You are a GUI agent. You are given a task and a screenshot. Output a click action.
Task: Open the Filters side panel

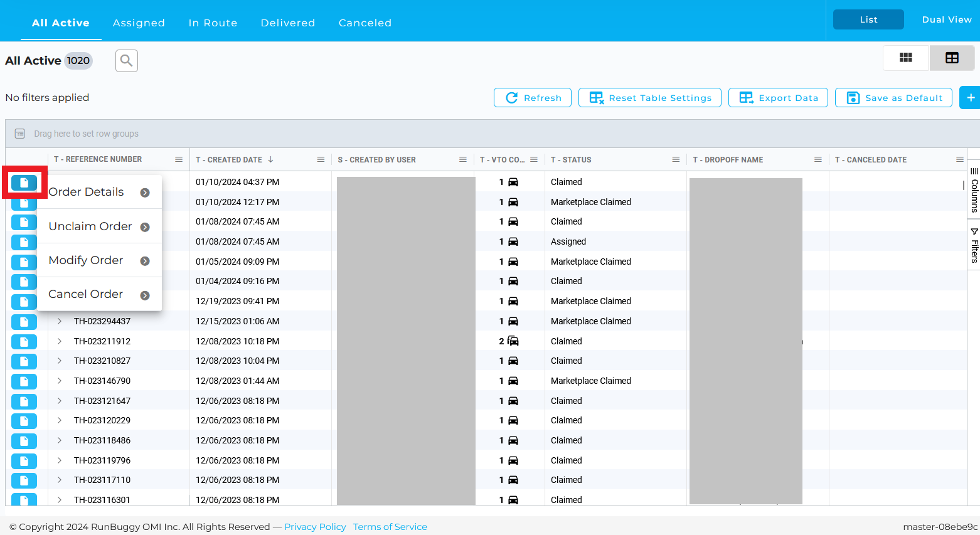[x=974, y=245]
